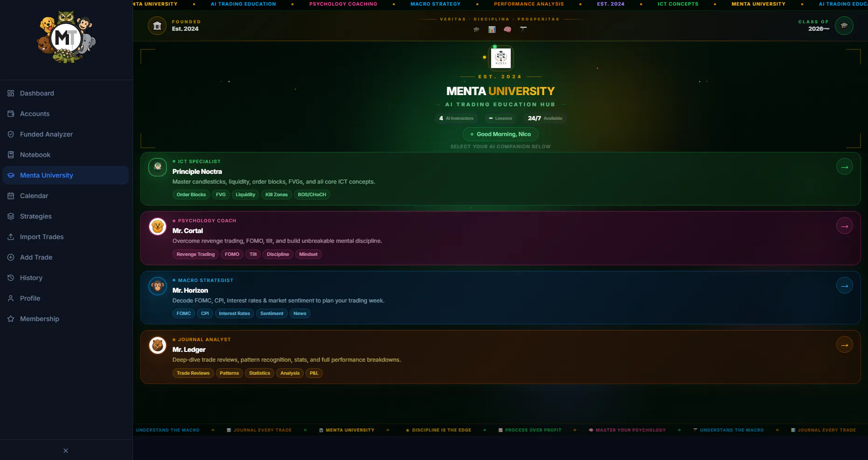This screenshot has width=868, height=460.
Task: Click the 4 AI Instructors stat badge
Action: [x=456, y=118]
